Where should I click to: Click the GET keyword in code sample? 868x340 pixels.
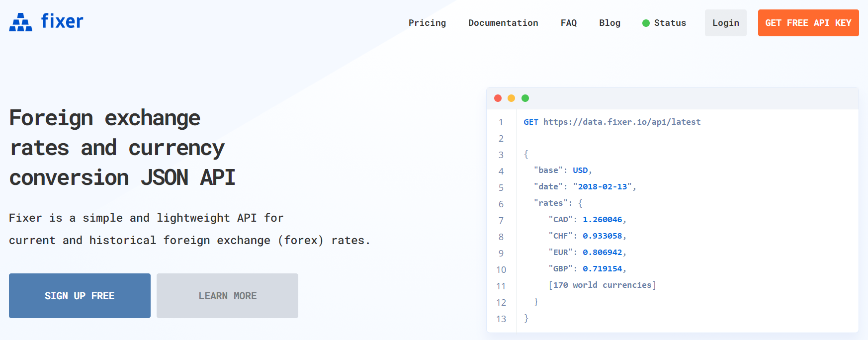[x=531, y=122]
